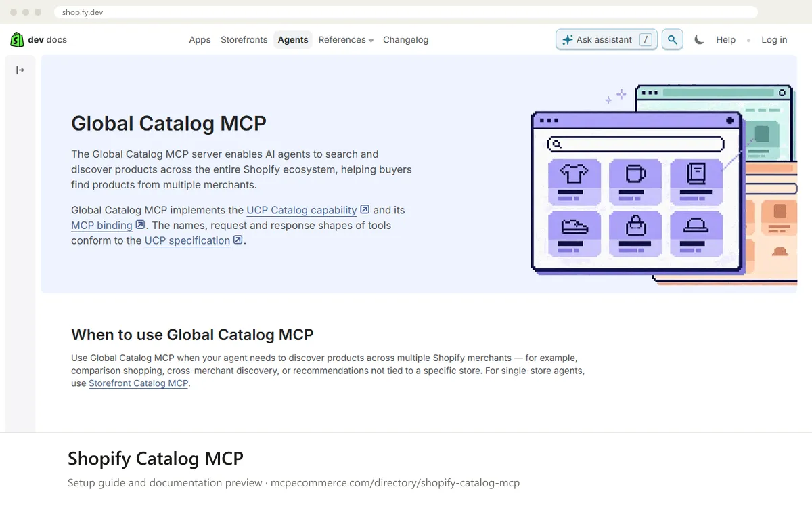Follow the UCP Catalog capability link
Screen dimensions: 812x508
click(x=302, y=210)
